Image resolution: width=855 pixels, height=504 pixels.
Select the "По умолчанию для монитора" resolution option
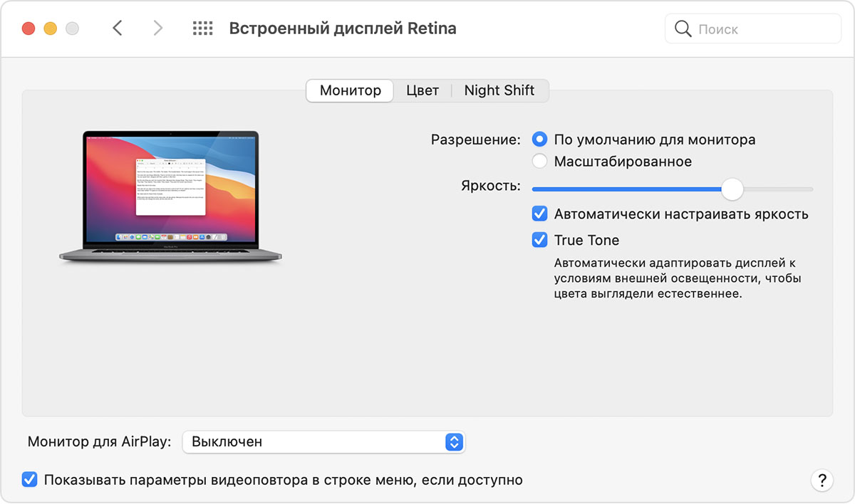[540, 140]
